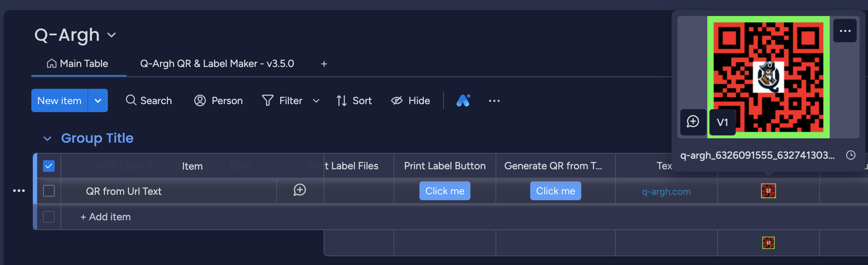Select the QR from Url Text item name

[x=124, y=191]
